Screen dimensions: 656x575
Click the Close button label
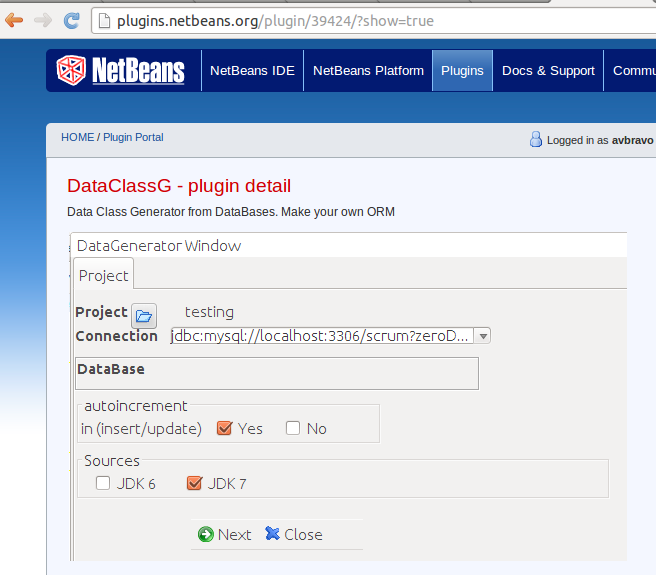303,534
